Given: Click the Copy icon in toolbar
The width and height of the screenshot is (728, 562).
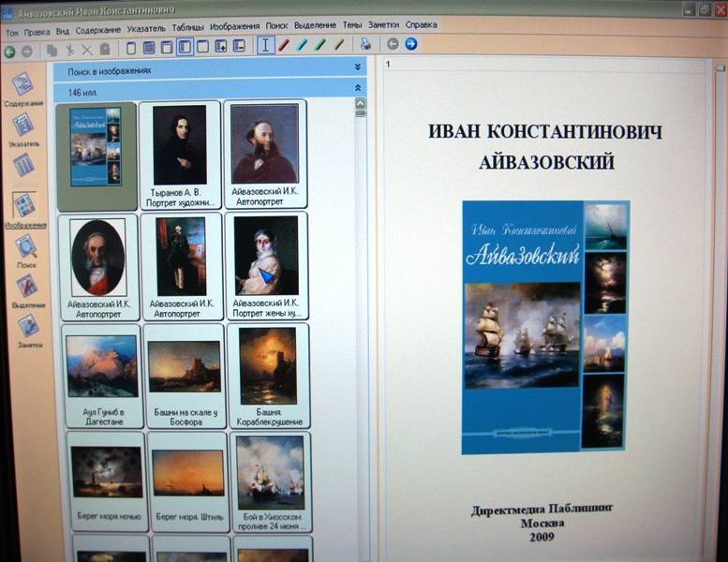Looking at the screenshot, I should 52,51.
